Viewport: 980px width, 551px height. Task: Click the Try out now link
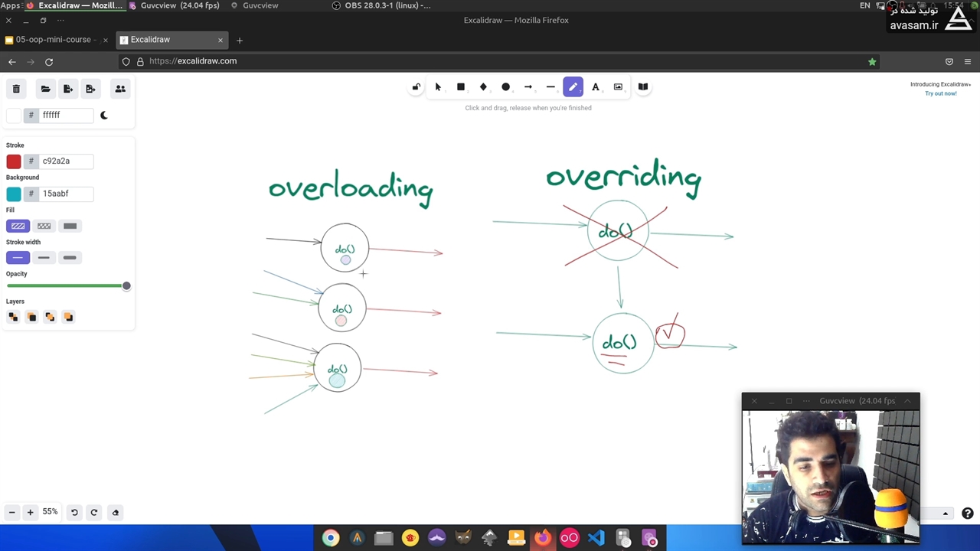click(940, 93)
